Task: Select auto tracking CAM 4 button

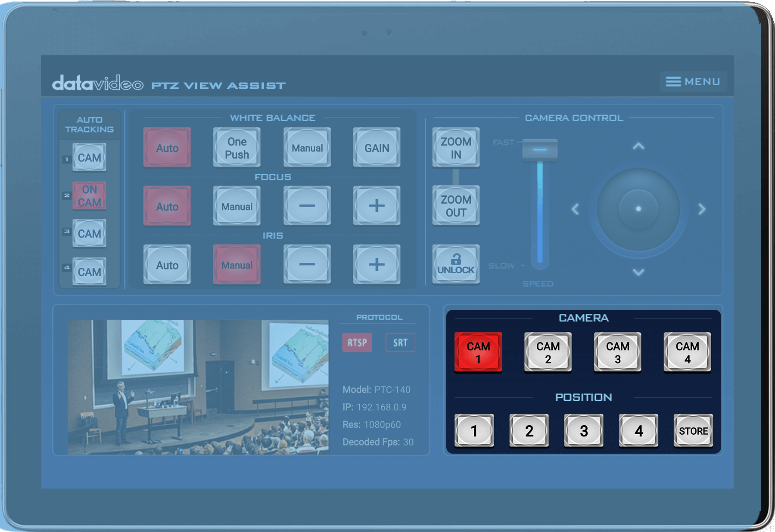Action: tap(89, 272)
